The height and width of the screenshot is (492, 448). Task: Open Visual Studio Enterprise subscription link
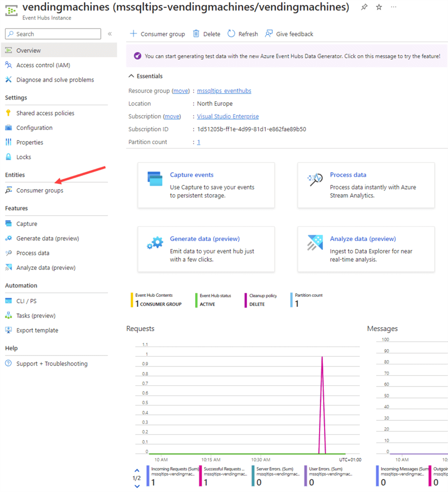(x=228, y=117)
